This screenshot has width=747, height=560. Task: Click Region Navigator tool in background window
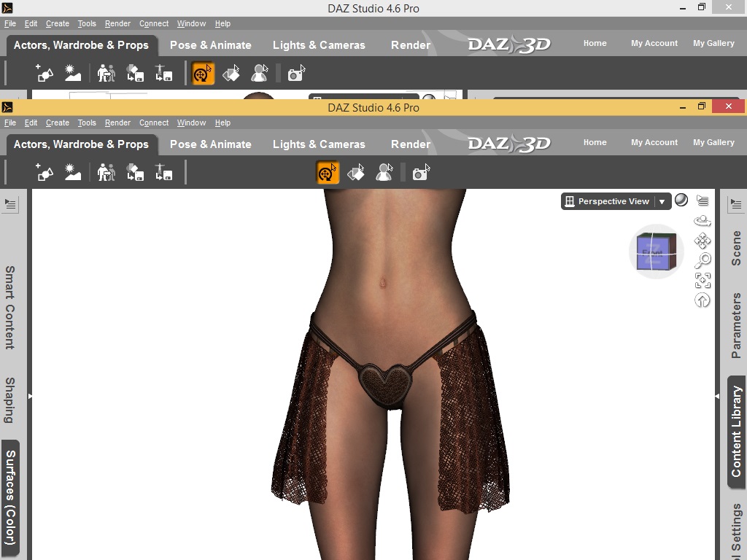pos(260,74)
